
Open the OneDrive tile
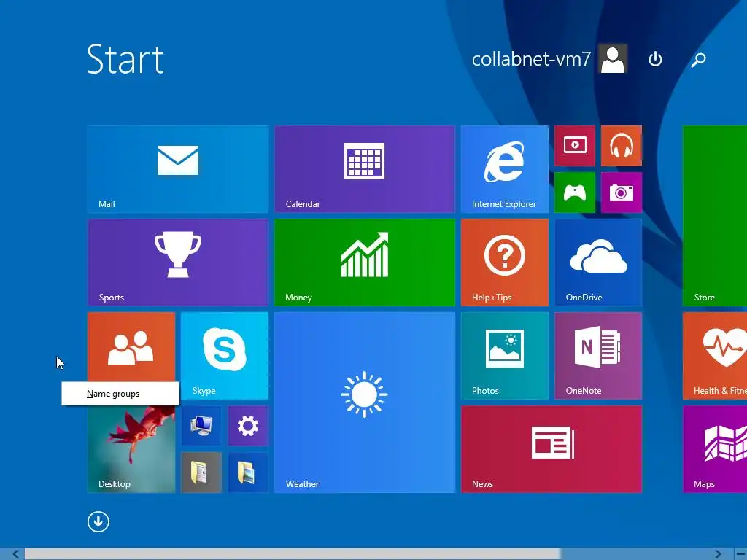[x=598, y=262]
